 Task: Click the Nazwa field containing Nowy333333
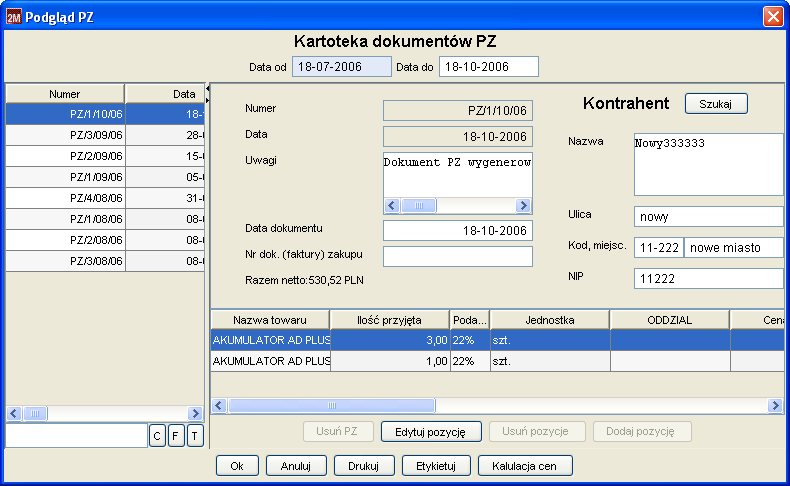[x=709, y=164]
